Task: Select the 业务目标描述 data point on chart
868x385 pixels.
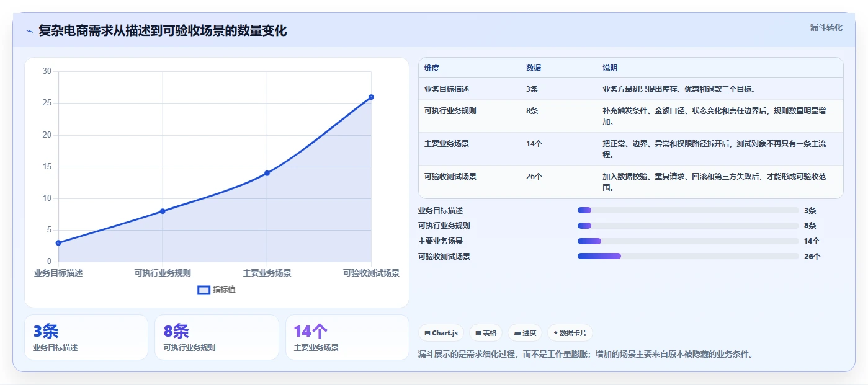Action: 58,243
